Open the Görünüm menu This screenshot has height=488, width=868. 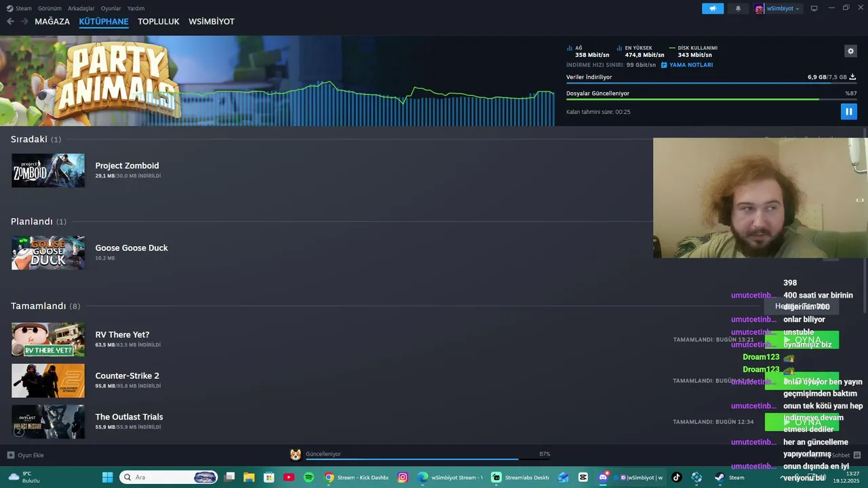50,8
